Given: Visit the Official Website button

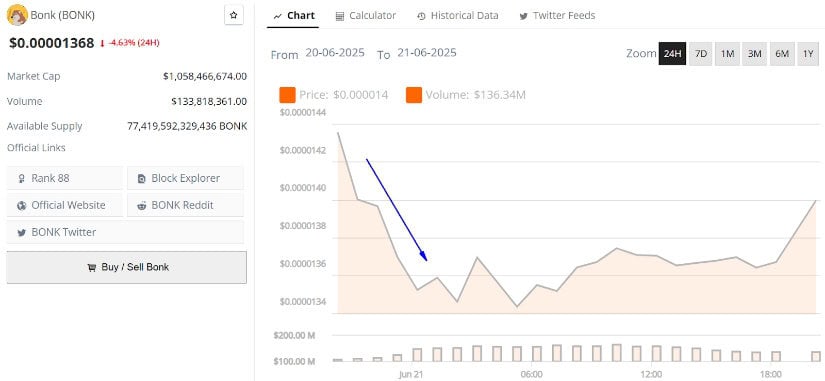Looking at the screenshot, I should point(64,205).
